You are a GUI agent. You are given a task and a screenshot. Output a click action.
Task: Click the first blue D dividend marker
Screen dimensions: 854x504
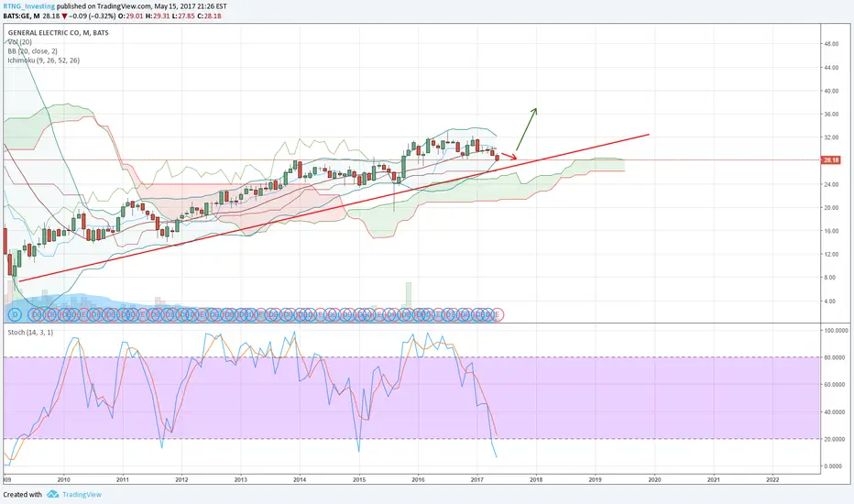point(15,314)
